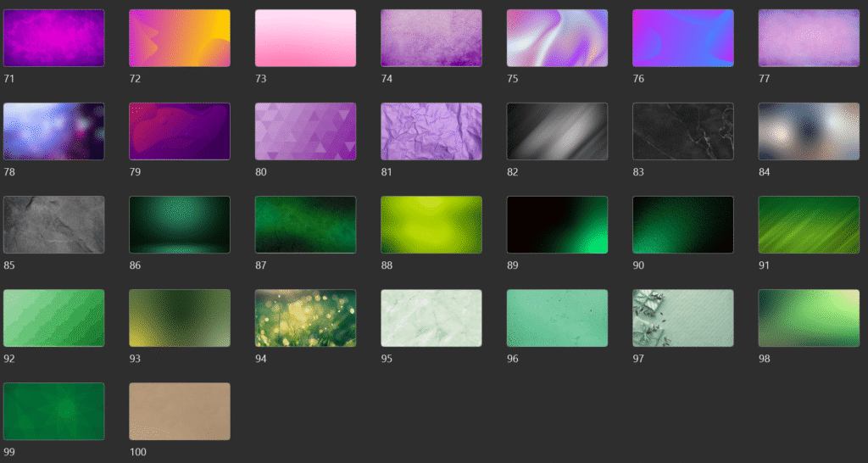Pick the black-to-green gradient thumbnail 89
This screenshot has height=463, width=868.
point(557,225)
